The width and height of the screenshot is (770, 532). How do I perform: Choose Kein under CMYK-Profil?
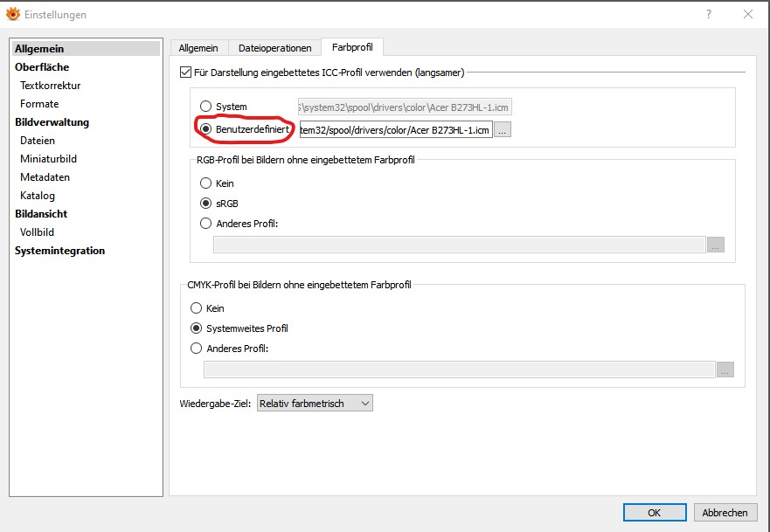pyautogui.click(x=196, y=308)
